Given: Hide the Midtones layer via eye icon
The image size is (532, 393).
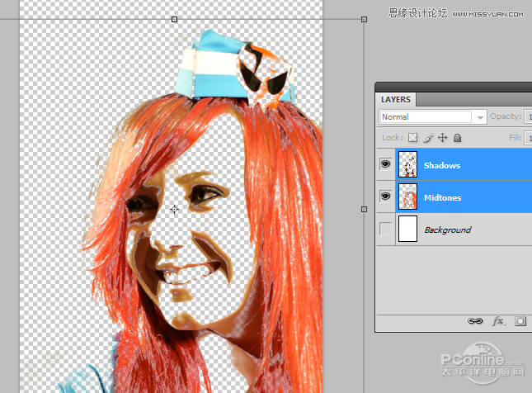Looking at the screenshot, I should coord(385,197).
